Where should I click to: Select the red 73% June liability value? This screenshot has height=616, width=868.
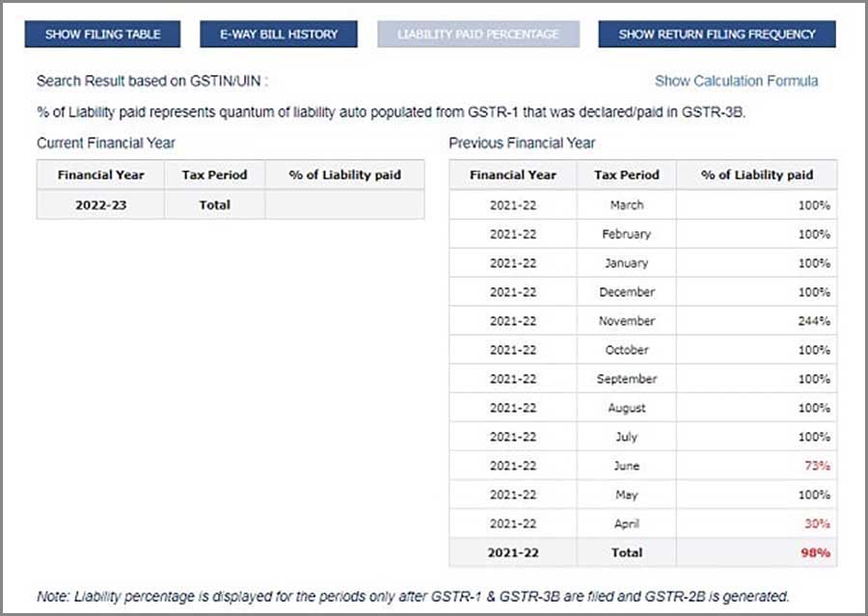point(817,466)
